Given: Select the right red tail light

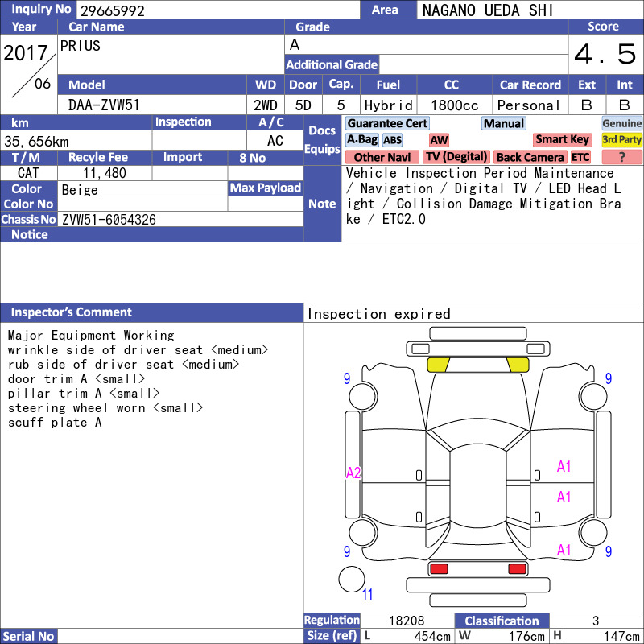Looking at the screenshot, I should click(x=517, y=569).
